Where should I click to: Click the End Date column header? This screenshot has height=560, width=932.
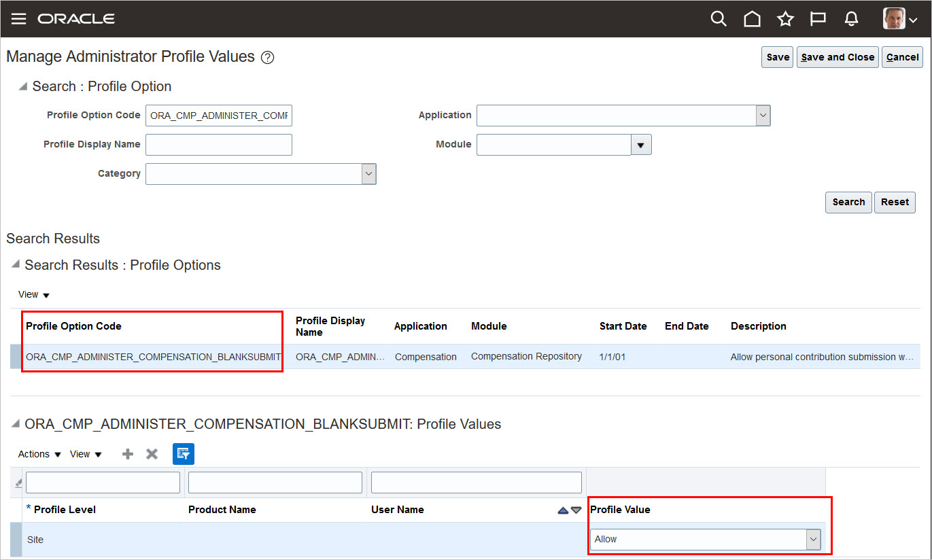[687, 326]
